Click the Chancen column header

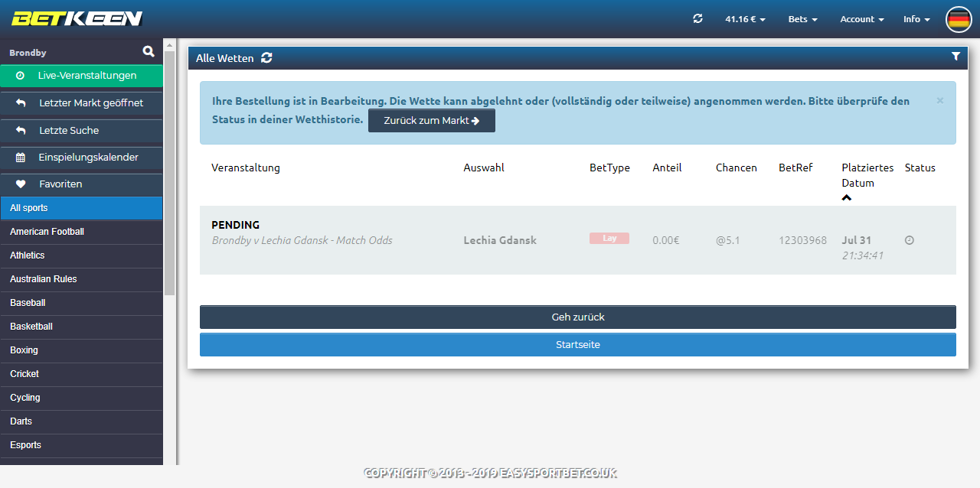point(737,168)
